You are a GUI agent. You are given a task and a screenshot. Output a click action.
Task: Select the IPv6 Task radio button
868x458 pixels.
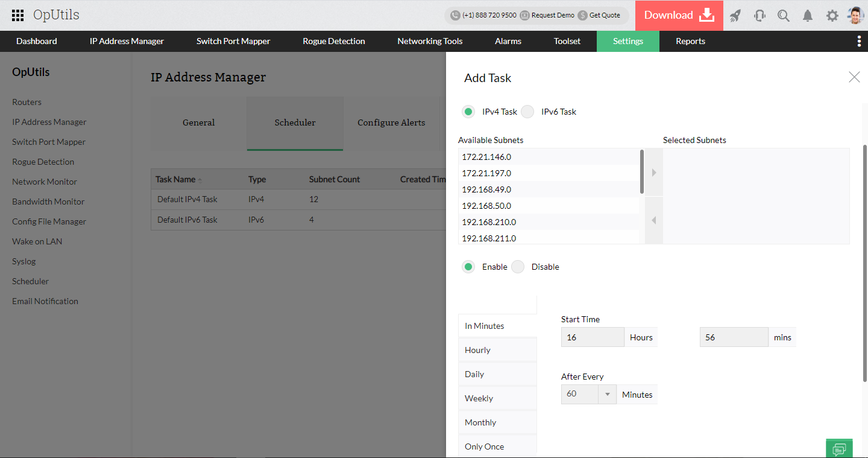click(527, 112)
